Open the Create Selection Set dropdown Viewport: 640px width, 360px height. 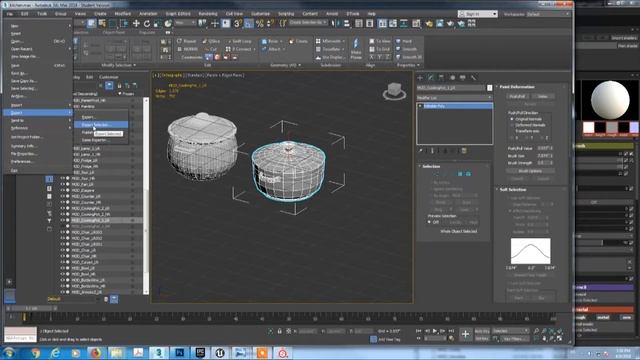tap(308, 22)
